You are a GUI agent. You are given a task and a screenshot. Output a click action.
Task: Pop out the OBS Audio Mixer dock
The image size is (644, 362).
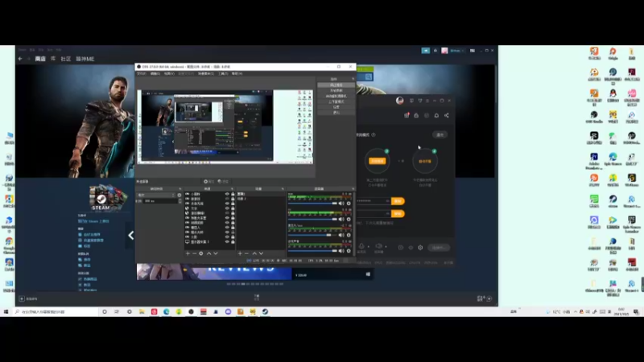(353, 189)
